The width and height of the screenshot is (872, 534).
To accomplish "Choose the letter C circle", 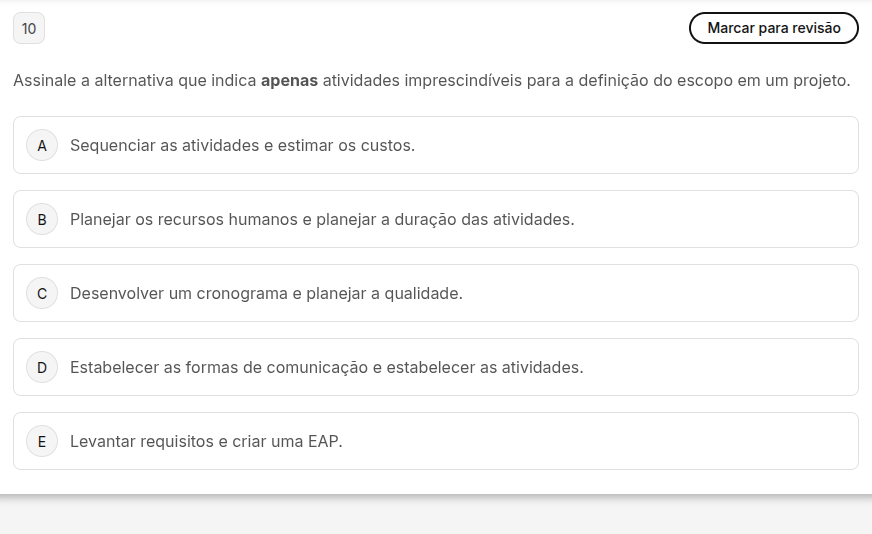I will pos(42,293).
